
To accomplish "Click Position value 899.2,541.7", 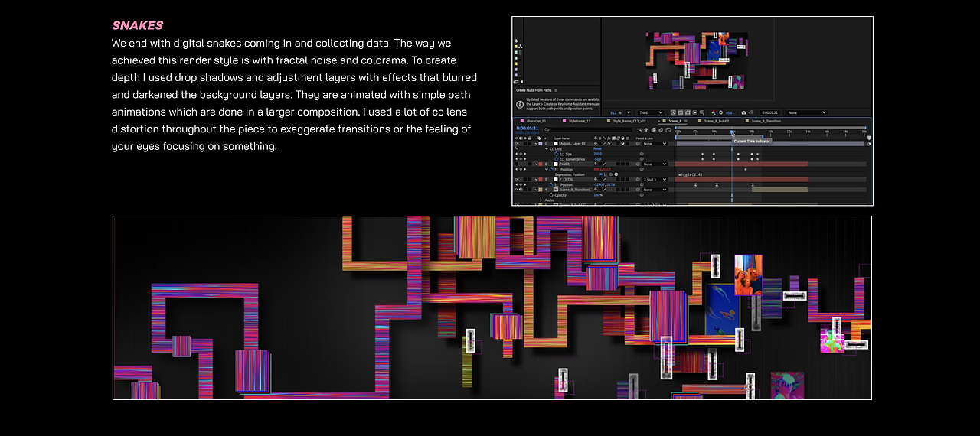I will tap(603, 169).
